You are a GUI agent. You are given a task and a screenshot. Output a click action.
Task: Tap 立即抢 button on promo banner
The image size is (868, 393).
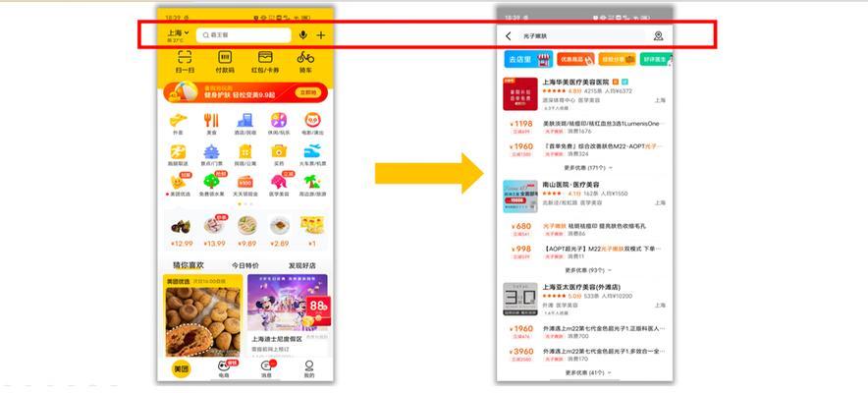(307, 92)
